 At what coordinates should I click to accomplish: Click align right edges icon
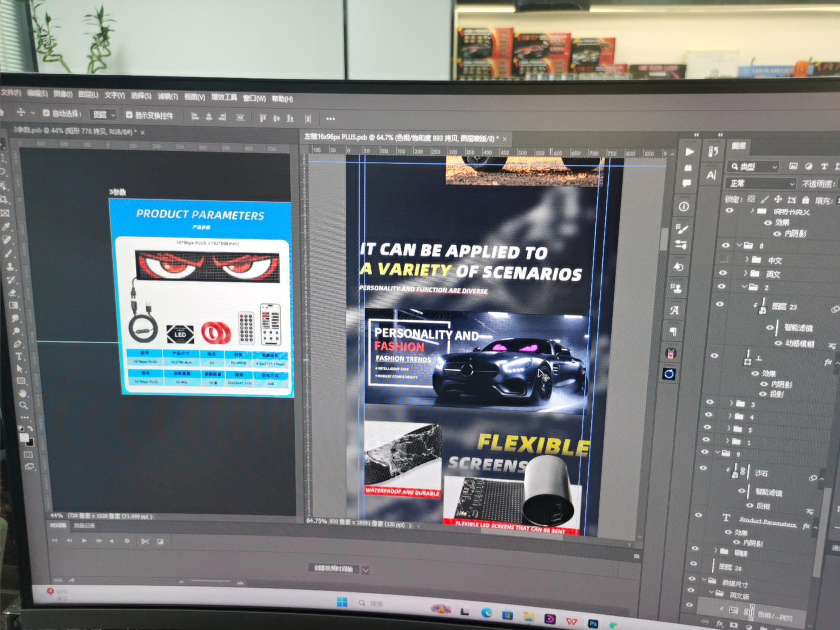[x=222, y=117]
